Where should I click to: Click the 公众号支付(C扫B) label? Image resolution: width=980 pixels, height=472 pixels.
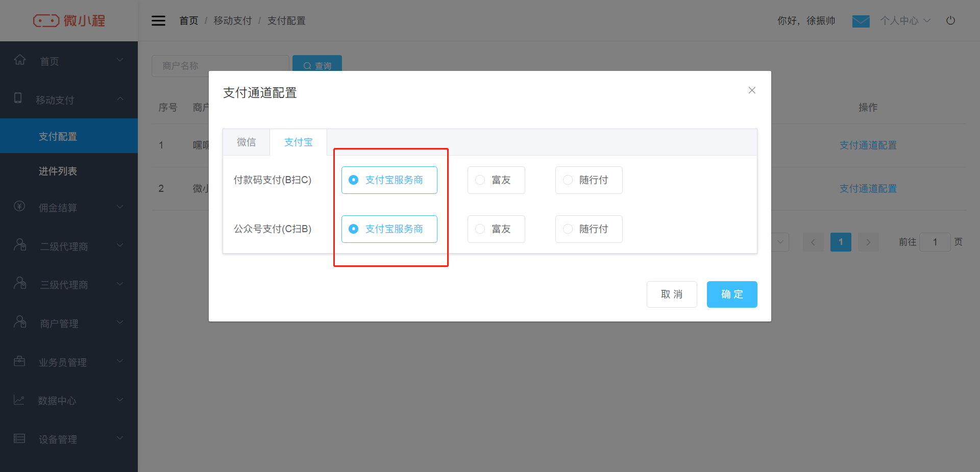(x=273, y=229)
